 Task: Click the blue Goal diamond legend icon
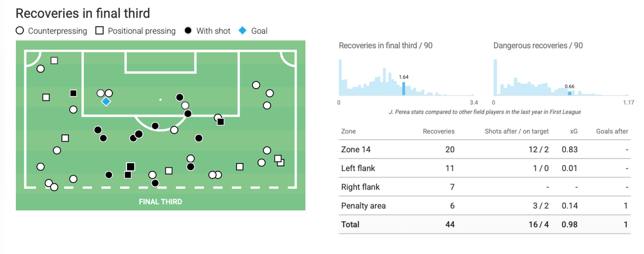point(242,31)
